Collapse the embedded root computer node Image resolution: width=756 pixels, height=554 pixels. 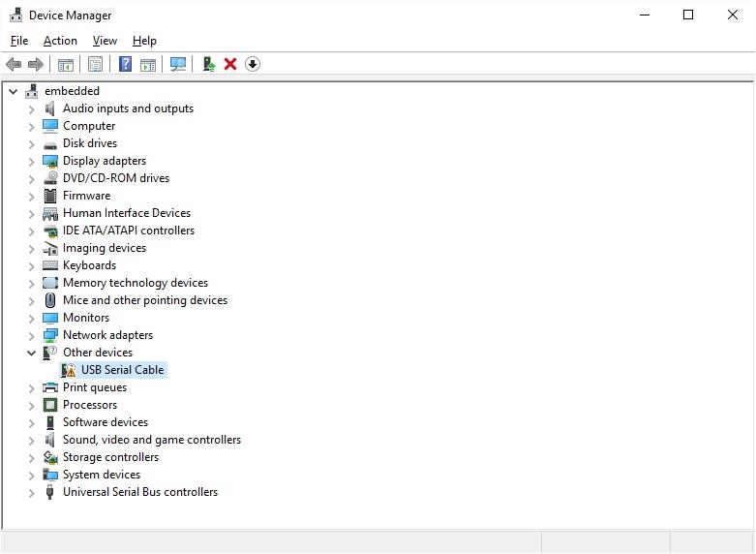click(x=14, y=91)
